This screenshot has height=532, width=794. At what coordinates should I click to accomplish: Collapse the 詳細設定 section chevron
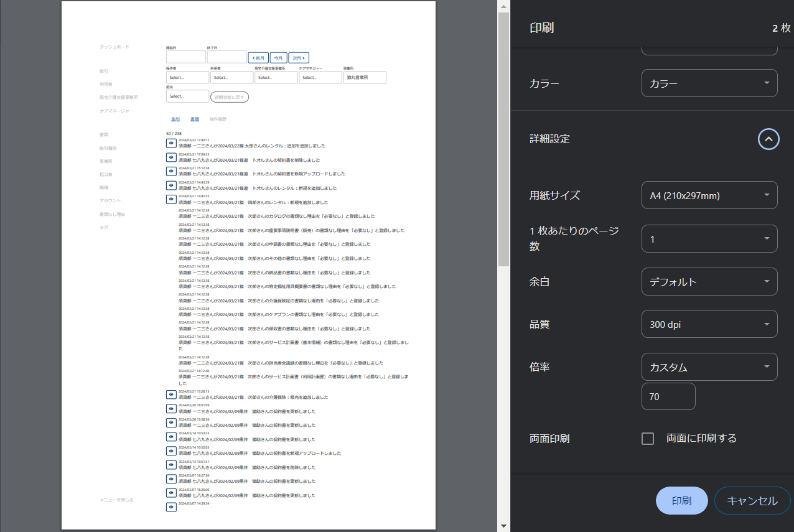pyautogui.click(x=768, y=139)
